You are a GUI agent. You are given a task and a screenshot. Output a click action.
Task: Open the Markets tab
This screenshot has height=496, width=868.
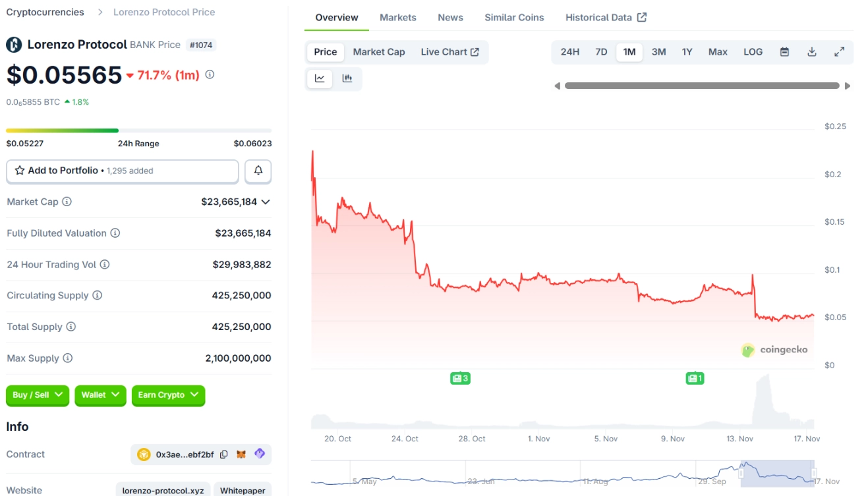point(398,18)
